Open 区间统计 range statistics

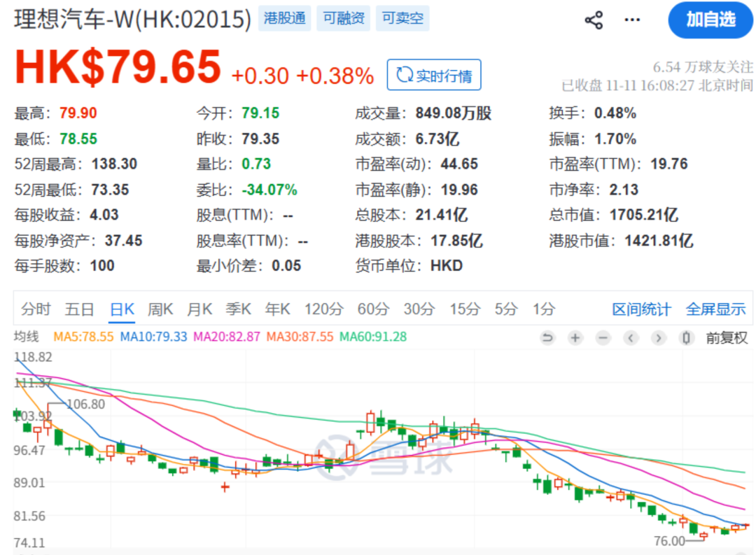[641, 309]
